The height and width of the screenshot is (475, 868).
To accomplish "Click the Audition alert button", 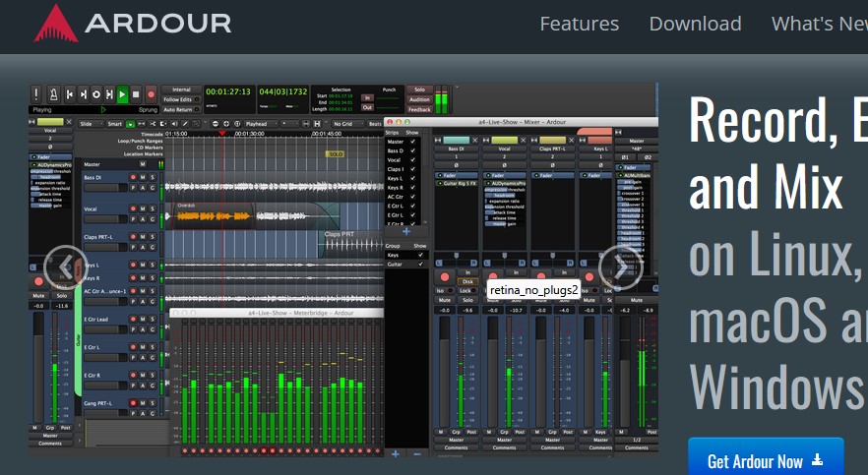I will coord(419,99).
